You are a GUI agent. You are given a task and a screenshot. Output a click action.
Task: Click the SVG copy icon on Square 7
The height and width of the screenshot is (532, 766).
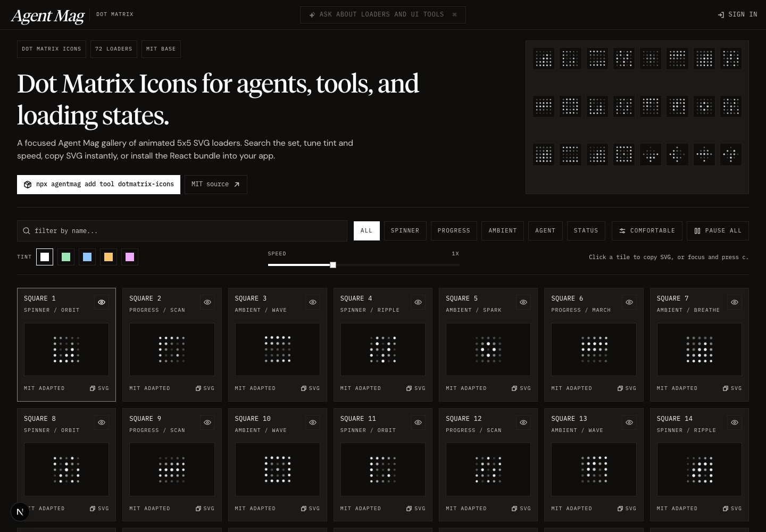click(x=726, y=388)
